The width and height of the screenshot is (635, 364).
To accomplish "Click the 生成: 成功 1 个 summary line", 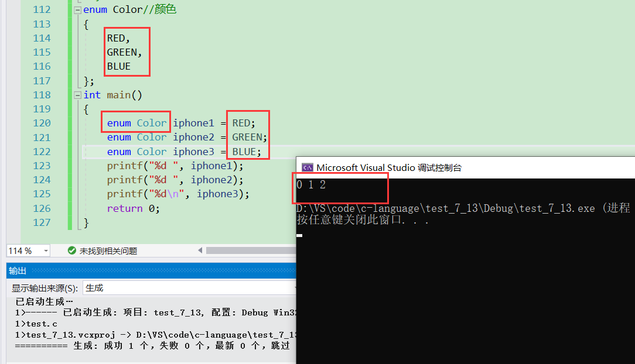I will tap(152, 346).
